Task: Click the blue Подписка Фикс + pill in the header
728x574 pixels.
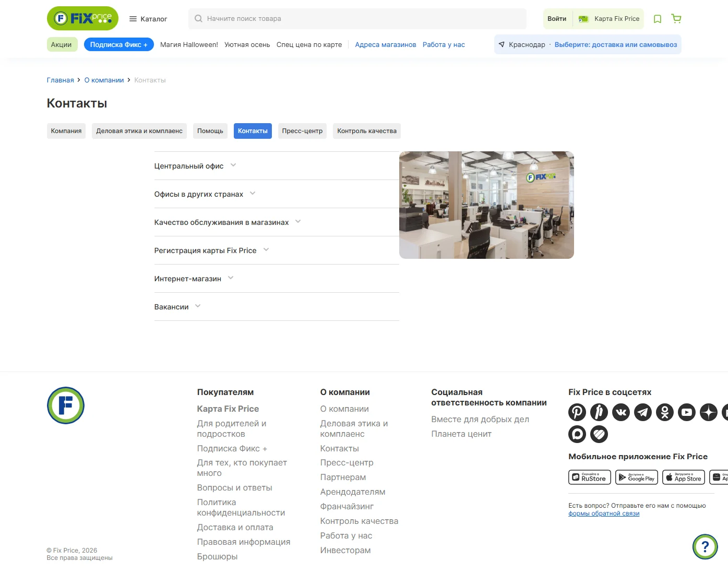Action: tap(119, 44)
